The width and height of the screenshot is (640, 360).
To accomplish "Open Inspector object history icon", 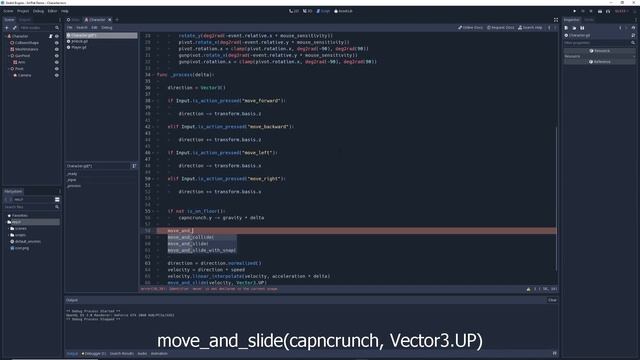I will pos(633,28).
